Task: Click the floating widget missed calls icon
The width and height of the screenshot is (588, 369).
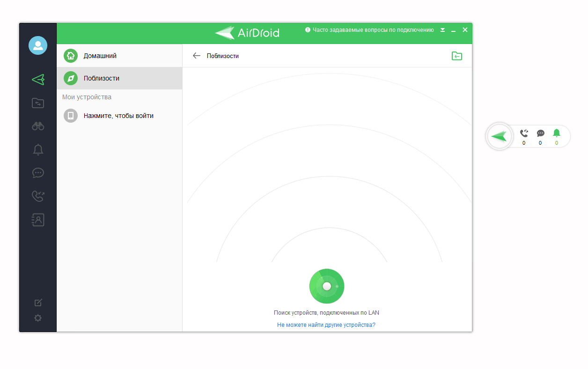Action: click(524, 134)
